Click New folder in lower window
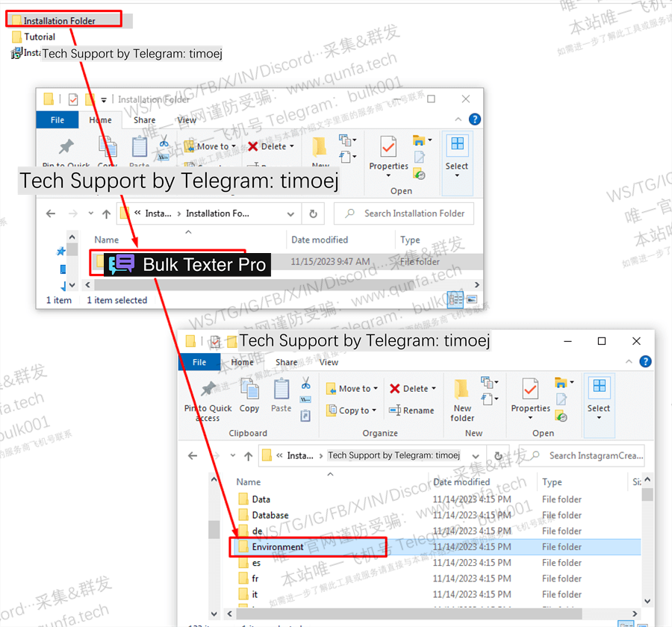 click(462, 401)
